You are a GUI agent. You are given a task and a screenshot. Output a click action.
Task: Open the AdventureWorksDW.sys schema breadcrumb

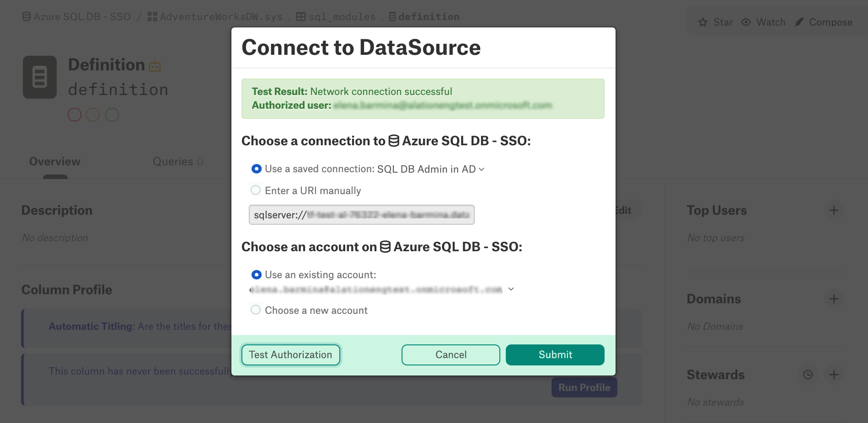[x=215, y=17]
